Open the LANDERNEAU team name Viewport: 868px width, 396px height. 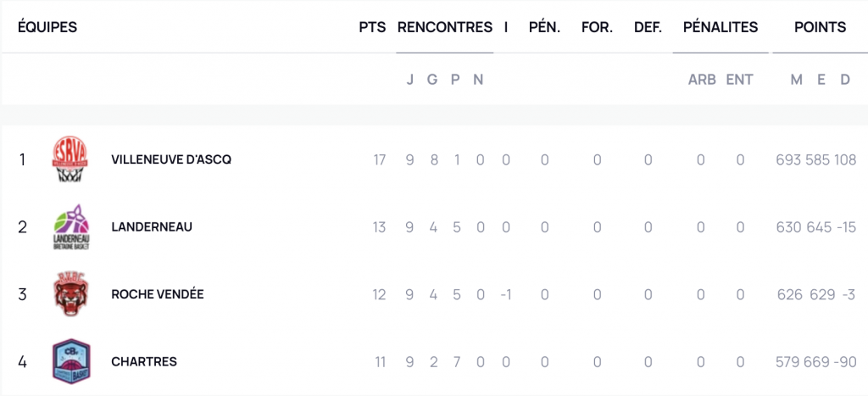[152, 227]
